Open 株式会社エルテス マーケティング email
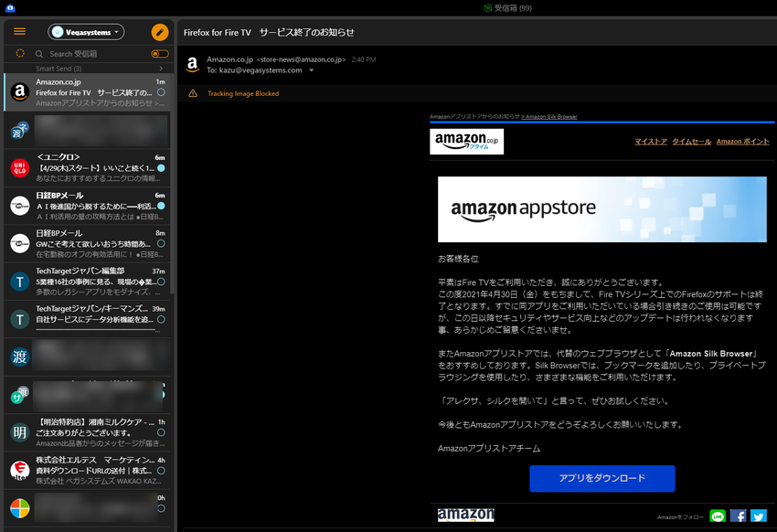The width and height of the screenshot is (777, 532). (x=88, y=470)
